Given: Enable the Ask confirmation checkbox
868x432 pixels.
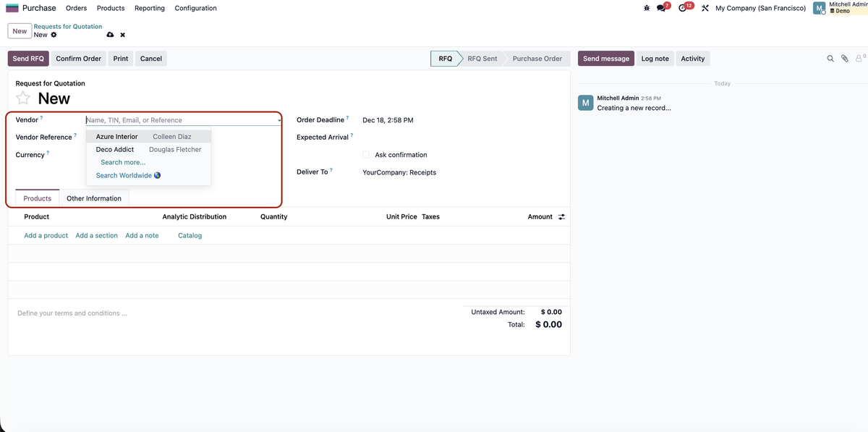Looking at the screenshot, I should [x=366, y=154].
